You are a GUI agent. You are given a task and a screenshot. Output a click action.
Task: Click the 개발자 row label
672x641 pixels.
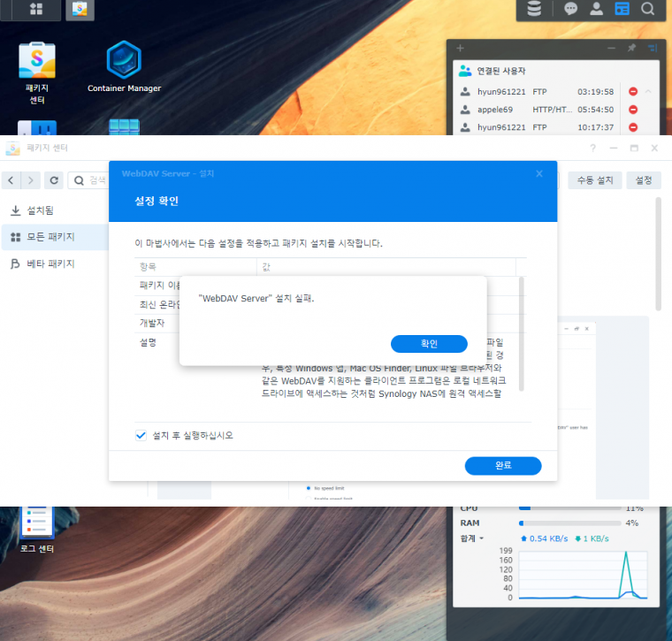[152, 323]
